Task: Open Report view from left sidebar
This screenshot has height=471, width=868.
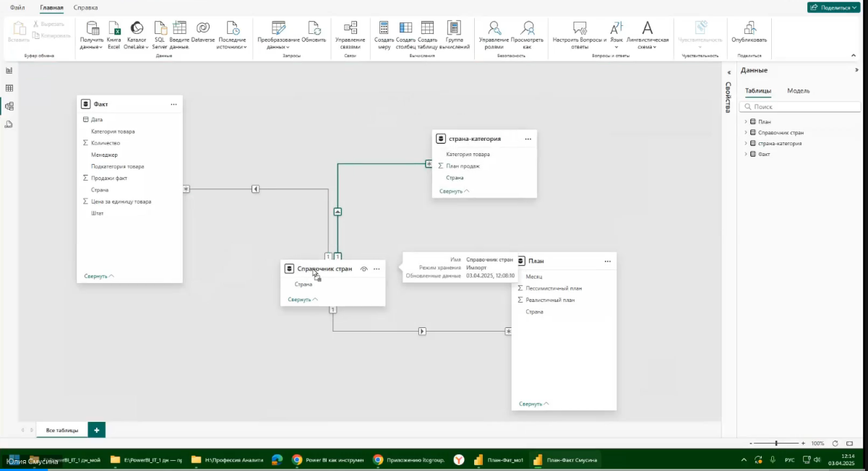Action: click(9, 70)
